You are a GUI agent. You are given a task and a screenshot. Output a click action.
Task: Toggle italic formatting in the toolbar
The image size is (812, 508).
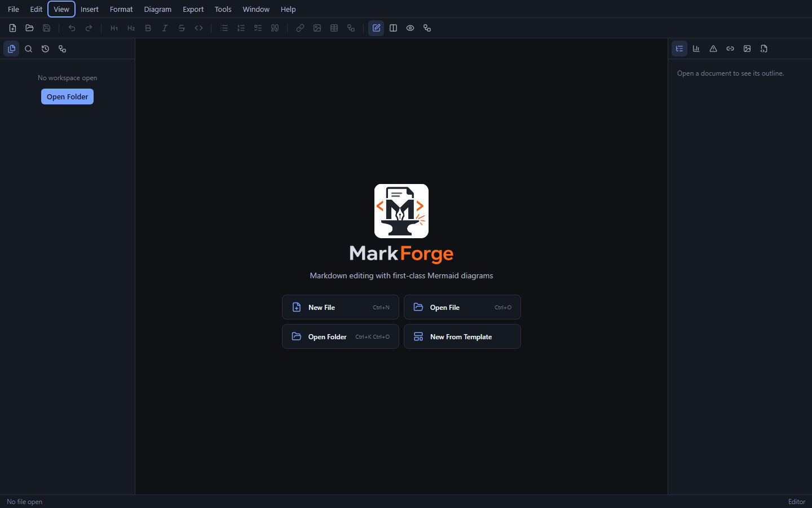point(165,28)
